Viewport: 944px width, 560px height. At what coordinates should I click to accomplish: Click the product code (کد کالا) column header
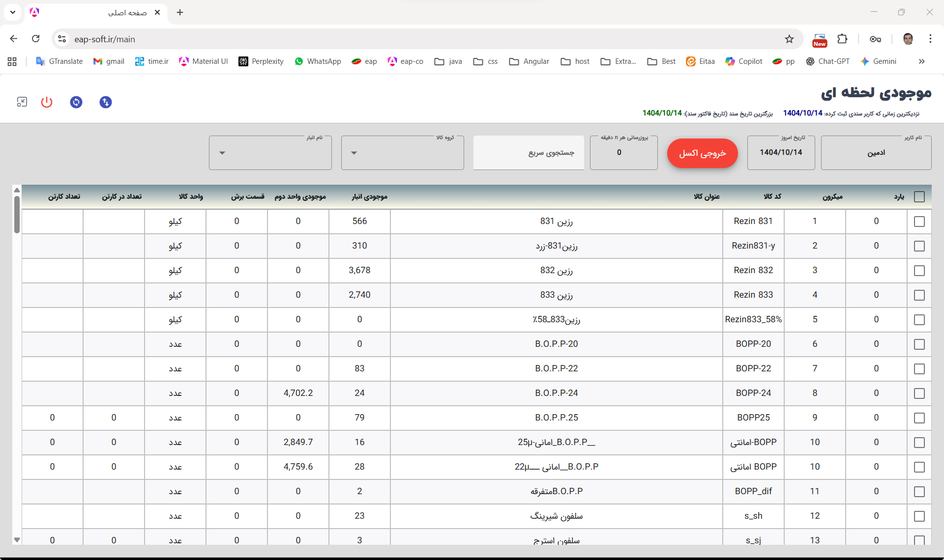coord(772,197)
